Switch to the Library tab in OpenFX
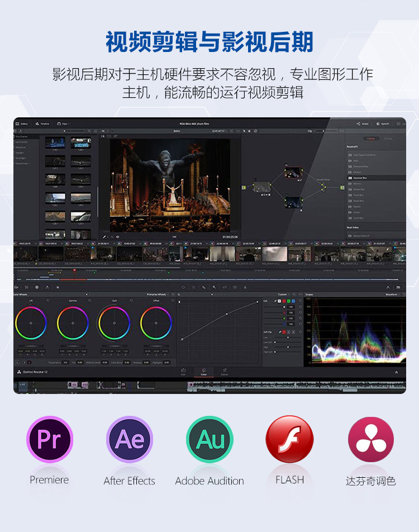This screenshot has width=419, height=532. 371,139
